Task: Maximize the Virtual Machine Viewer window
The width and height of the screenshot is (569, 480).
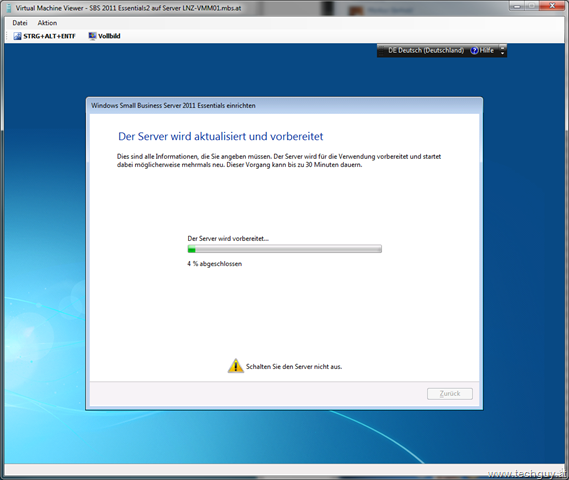Action: pos(532,6)
